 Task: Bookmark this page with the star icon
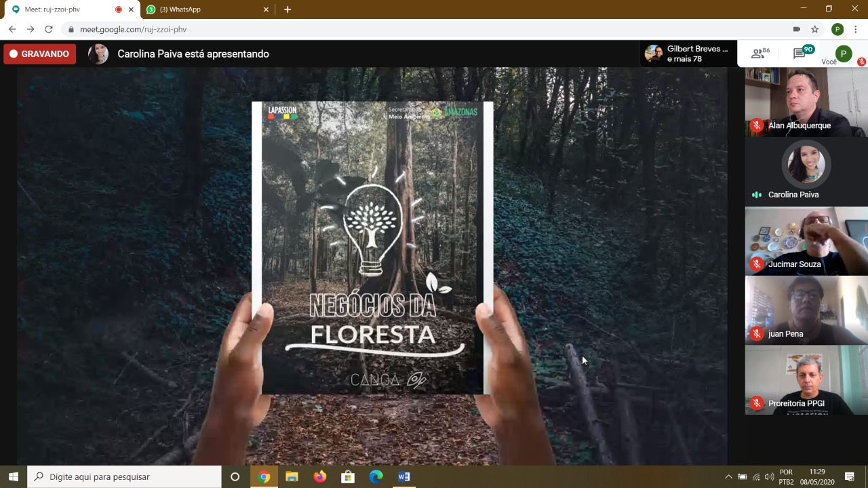[815, 29]
